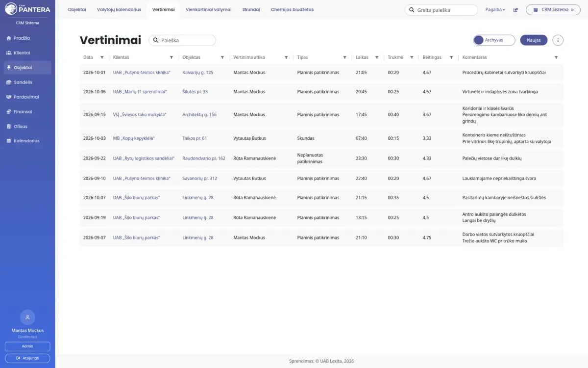Switch to the Valytojų kalendorius tab

click(x=119, y=9)
